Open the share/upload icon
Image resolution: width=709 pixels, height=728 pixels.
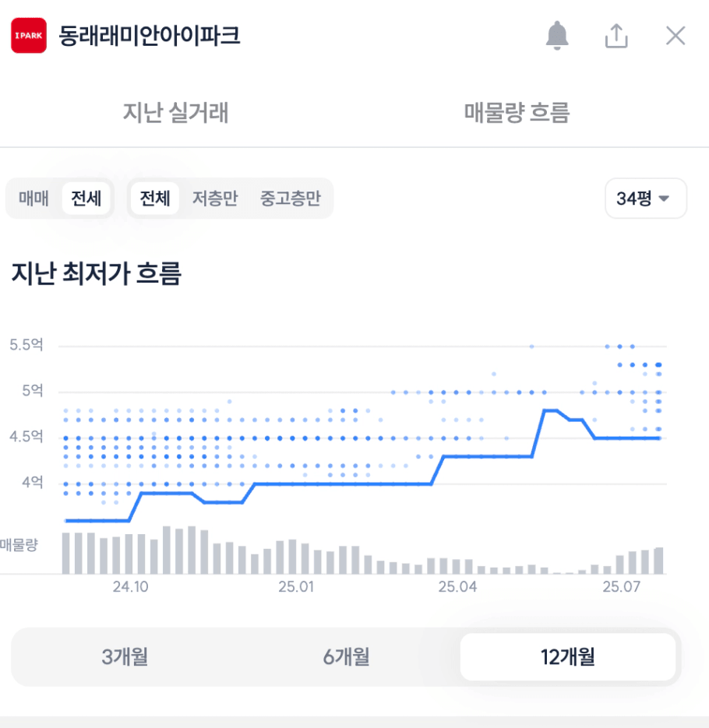point(616,36)
